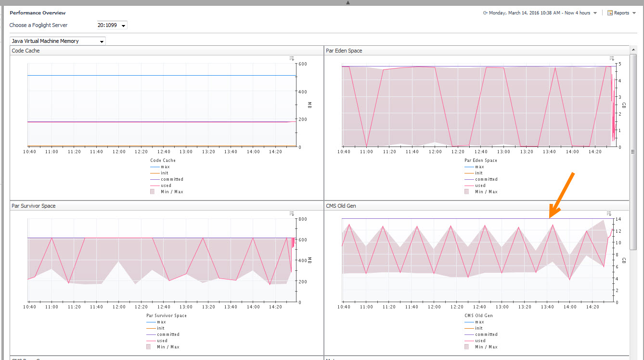
Task: Click the Par Survivor Space legend heading
Action: pos(167,316)
